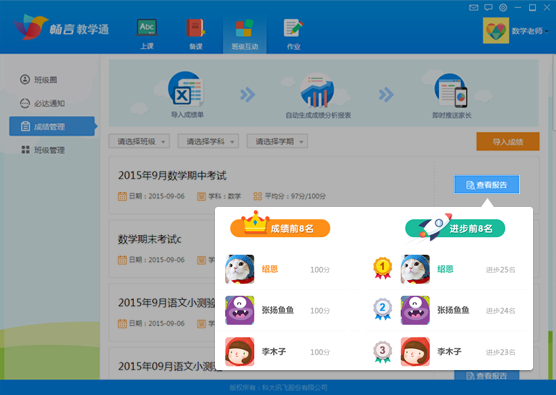
Task: Click the orange 导入成绩 button
Action: click(508, 141)
